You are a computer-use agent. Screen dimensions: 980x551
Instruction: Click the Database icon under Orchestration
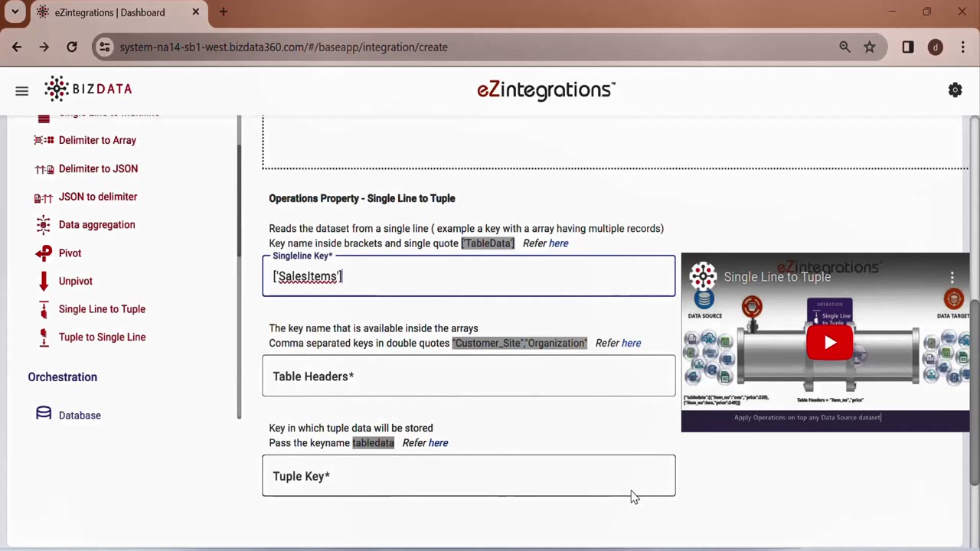pos(44,414)
